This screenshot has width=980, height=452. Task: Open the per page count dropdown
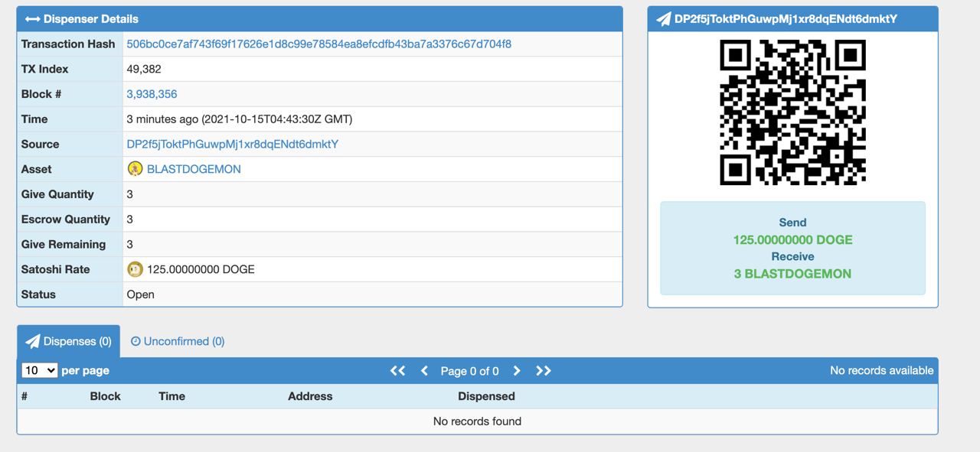(40, 370)
